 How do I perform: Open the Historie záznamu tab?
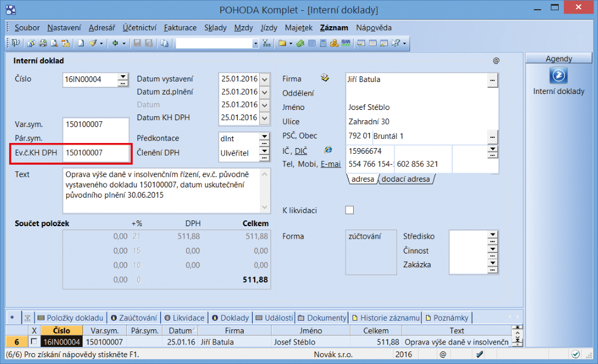tap(386, 318)
